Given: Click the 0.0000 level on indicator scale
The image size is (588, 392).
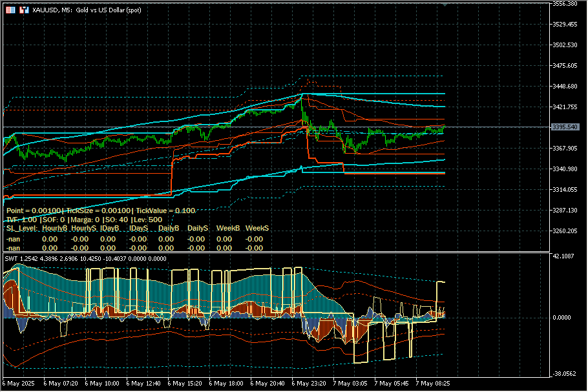Looking at the screenshot, I should tap(562, 318).
